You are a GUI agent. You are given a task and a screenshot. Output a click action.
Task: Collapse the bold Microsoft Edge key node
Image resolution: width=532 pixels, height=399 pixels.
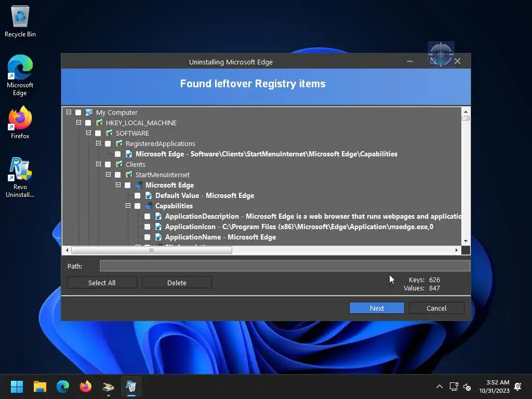(x=118, y=185)
